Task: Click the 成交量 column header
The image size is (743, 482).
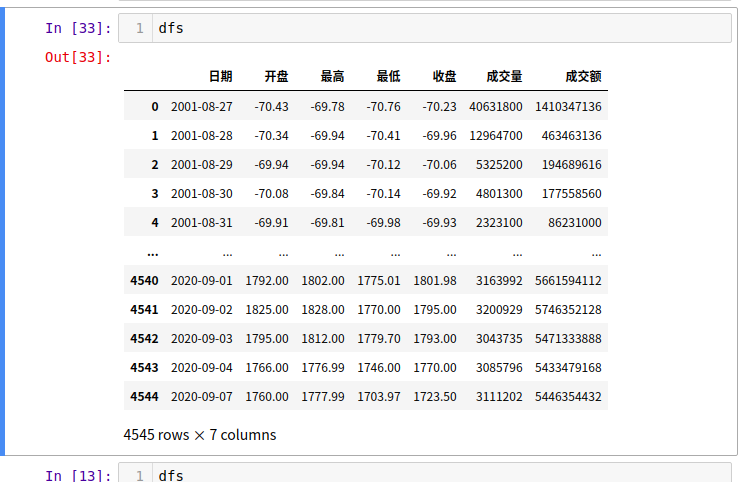Action: click(505, 76)
